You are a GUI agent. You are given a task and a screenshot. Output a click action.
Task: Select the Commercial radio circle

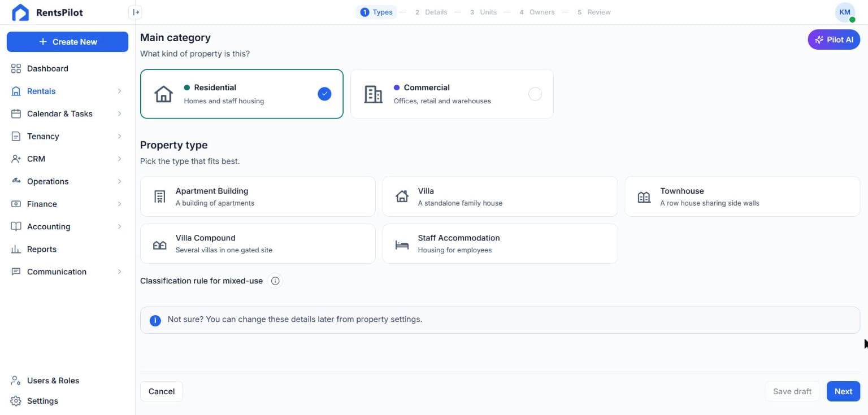point(535,94)
